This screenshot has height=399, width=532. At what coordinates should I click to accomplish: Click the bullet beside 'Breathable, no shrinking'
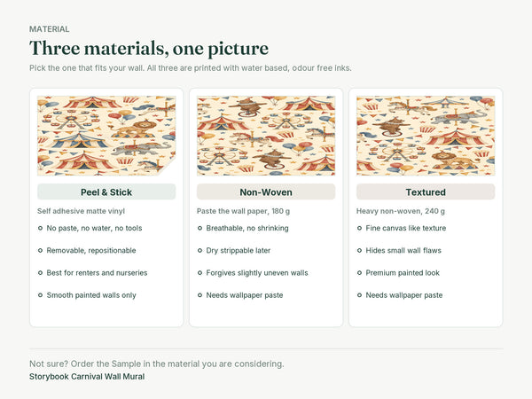(x=199, y=228)
